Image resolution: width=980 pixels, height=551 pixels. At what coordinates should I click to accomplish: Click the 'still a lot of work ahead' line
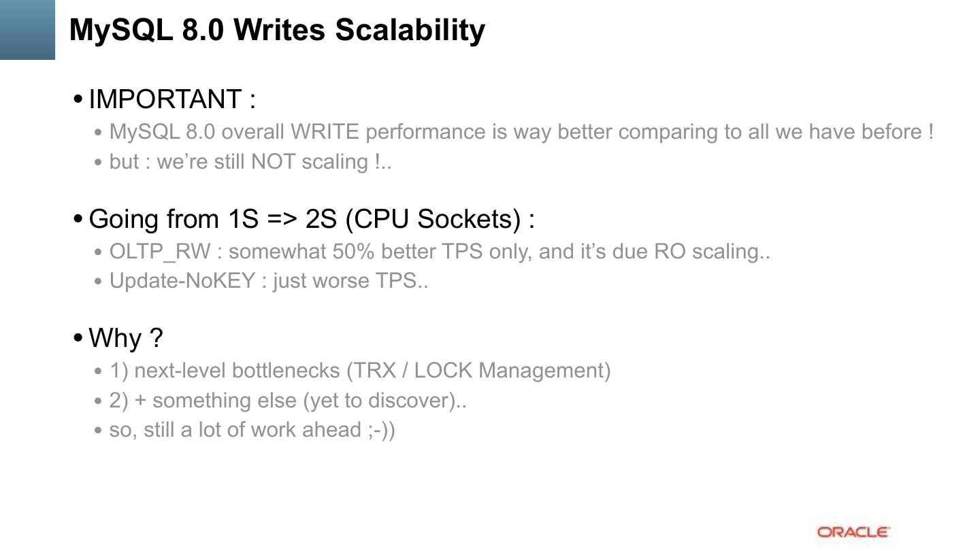coord(252,429)
